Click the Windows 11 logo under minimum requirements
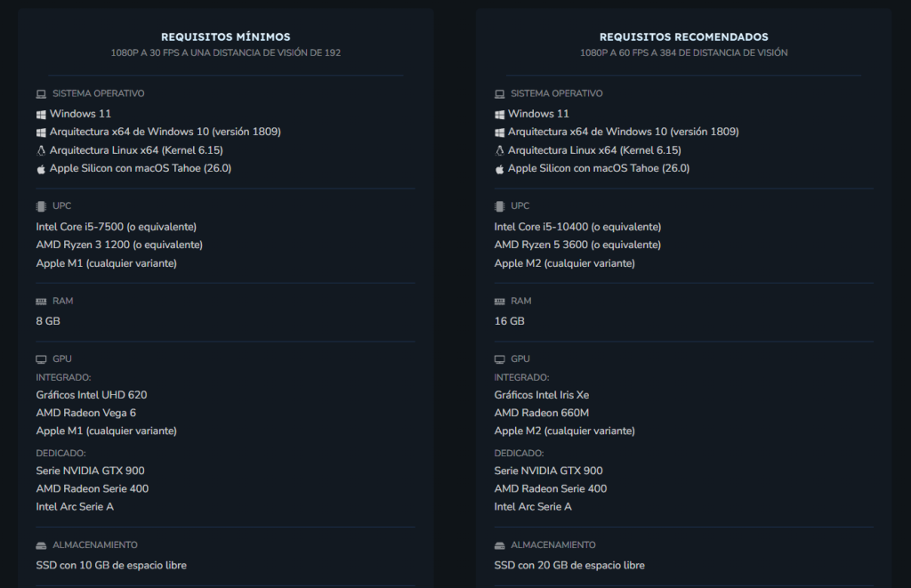The image size is (911, 588). point(41,114)
